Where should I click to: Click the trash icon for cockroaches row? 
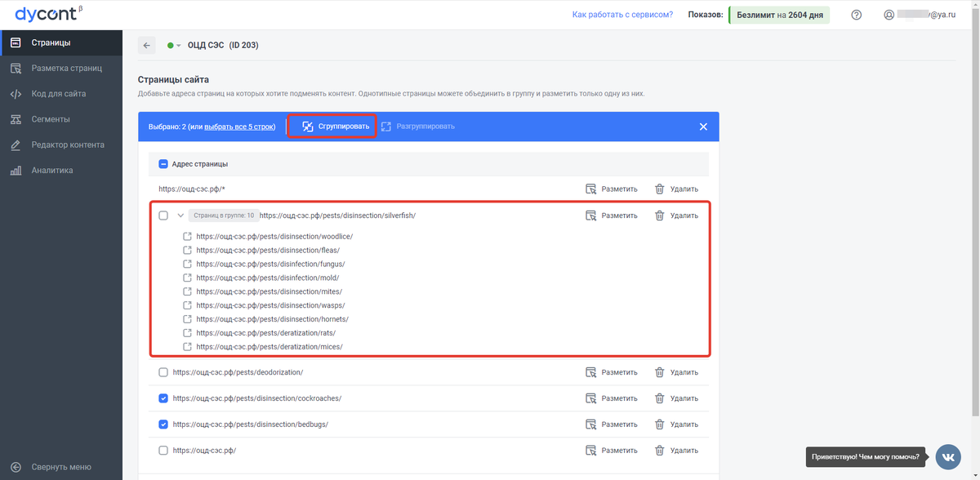coord(660,398)
